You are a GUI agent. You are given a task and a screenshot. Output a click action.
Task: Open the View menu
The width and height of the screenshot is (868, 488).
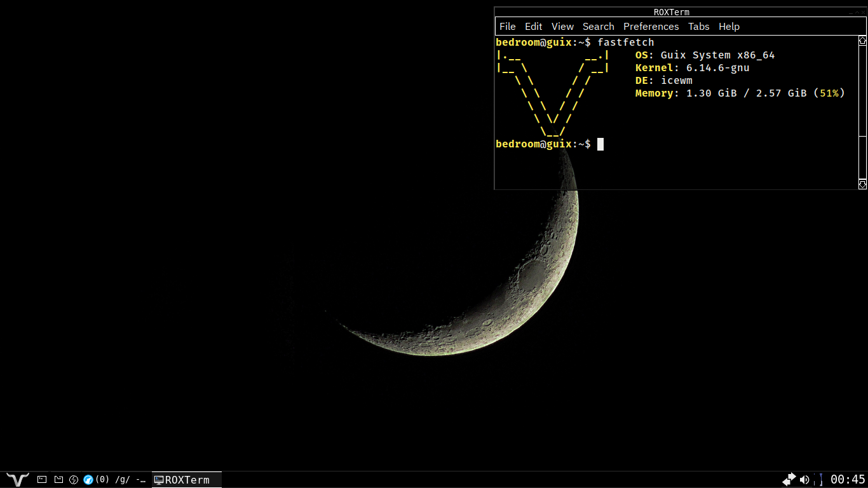pos(562,27)
